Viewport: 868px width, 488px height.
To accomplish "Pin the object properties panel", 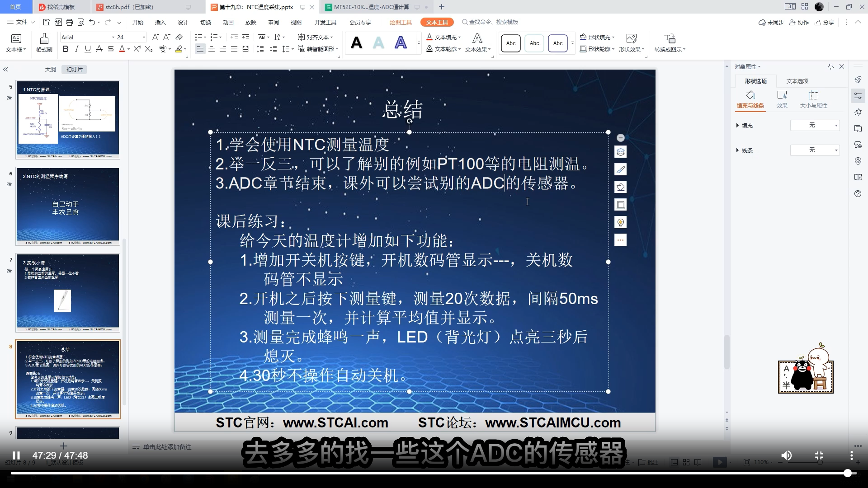I will (830, 66).
